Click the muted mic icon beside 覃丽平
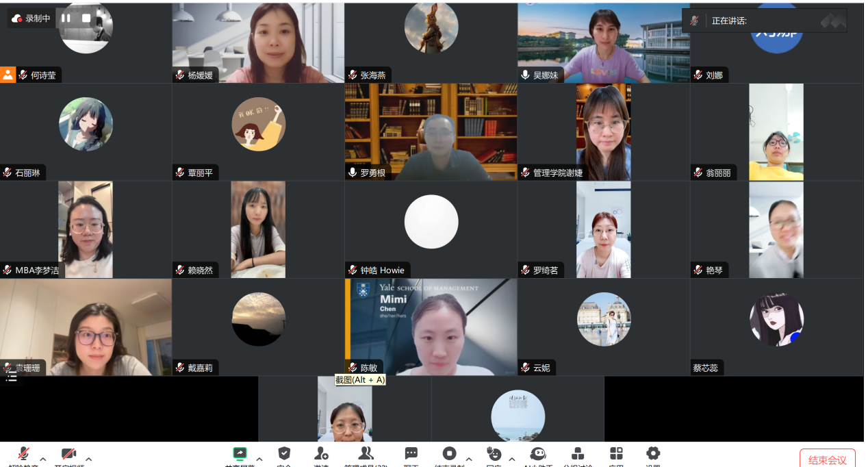This screenshot has width=868, height=467. click(x=180, y=173)
